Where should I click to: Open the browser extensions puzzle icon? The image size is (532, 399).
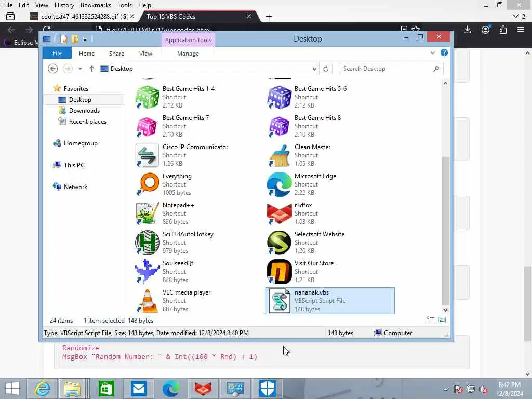[x=503, y=30]
